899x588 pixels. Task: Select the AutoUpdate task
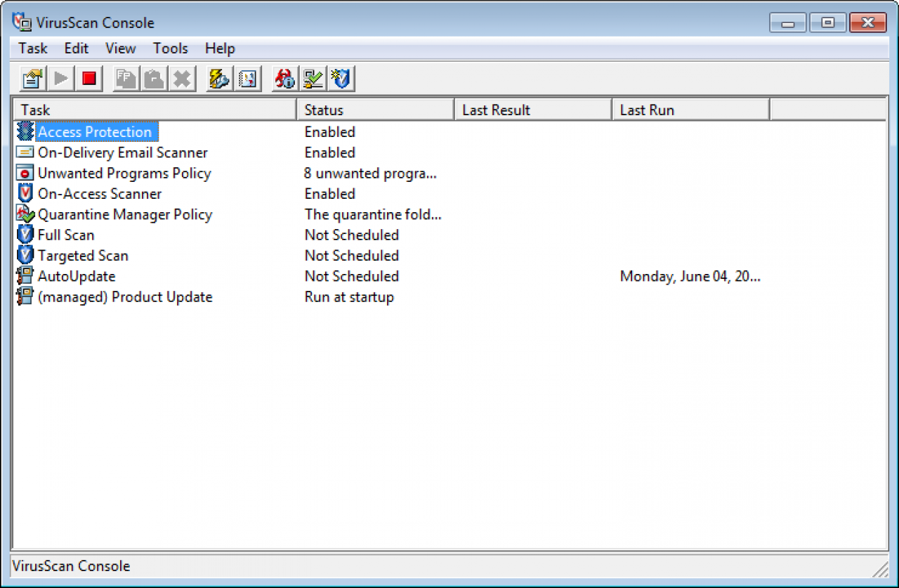(77, 276)
